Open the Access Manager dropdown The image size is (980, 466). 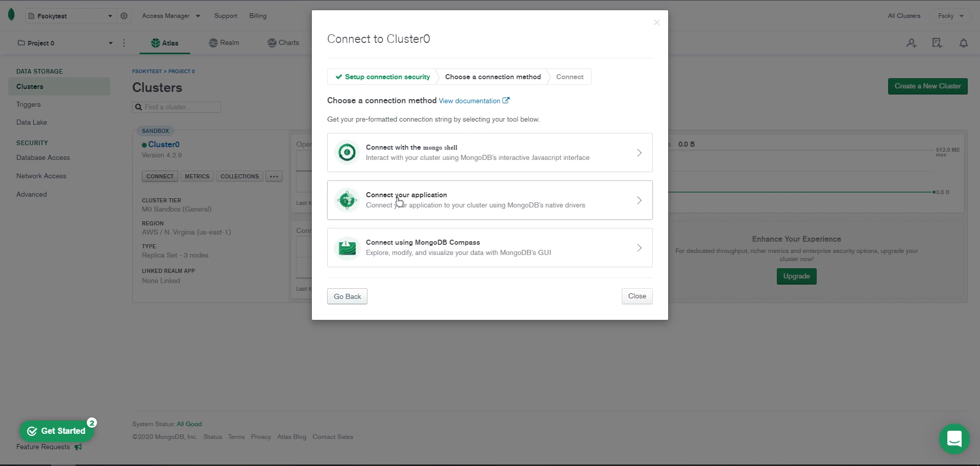click(x=171, y=16)
